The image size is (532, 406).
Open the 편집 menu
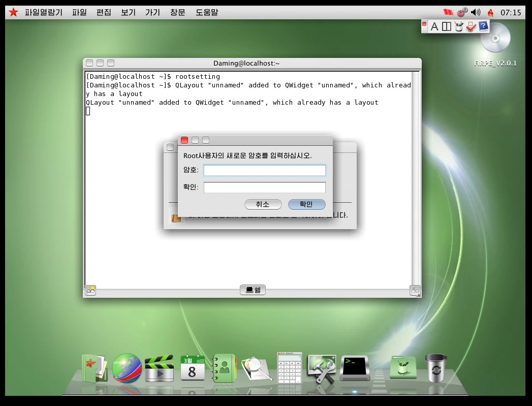(x=104, y=12)
